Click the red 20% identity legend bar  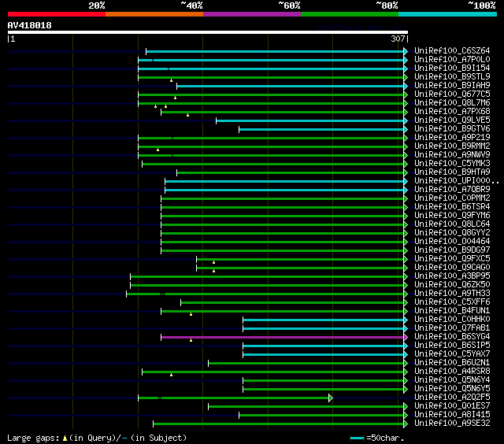pyautogui.click(x=57, y=14)
